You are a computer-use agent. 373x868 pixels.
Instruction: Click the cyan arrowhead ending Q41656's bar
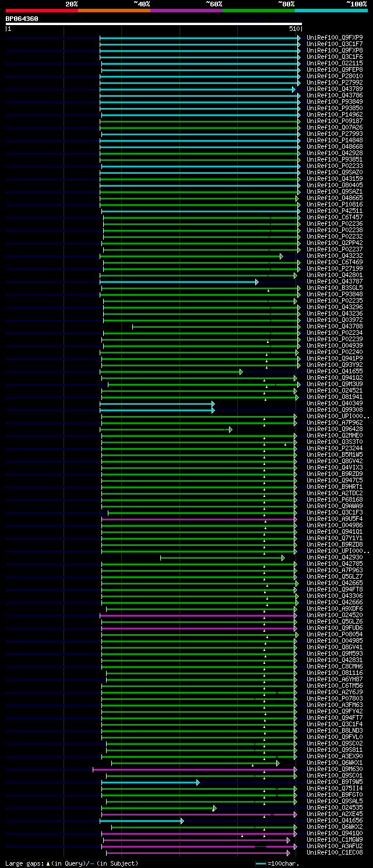[x=182, y=821]
